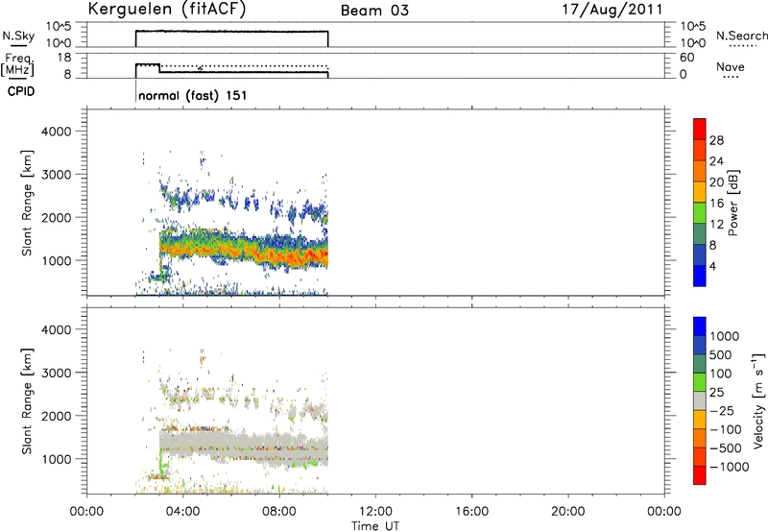This screenshot has height=532, width=768.
Task: Click the 'Beam 03' label
Action: [x=374, y=11]
